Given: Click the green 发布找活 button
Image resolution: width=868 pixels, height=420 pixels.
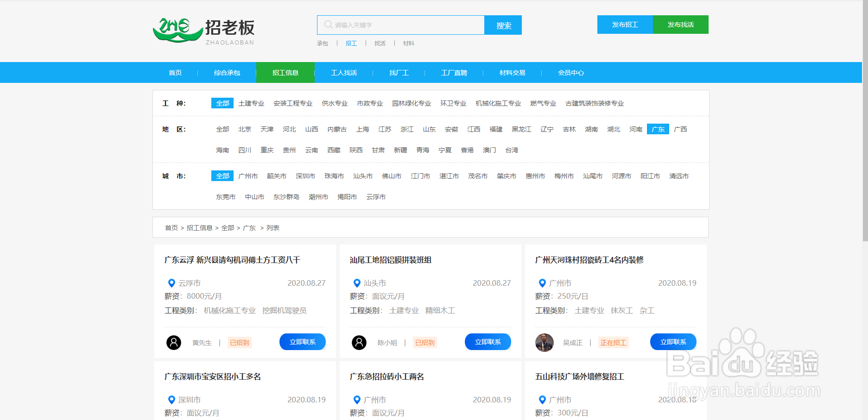Looking at the screenshot, I should click(680, 25).
